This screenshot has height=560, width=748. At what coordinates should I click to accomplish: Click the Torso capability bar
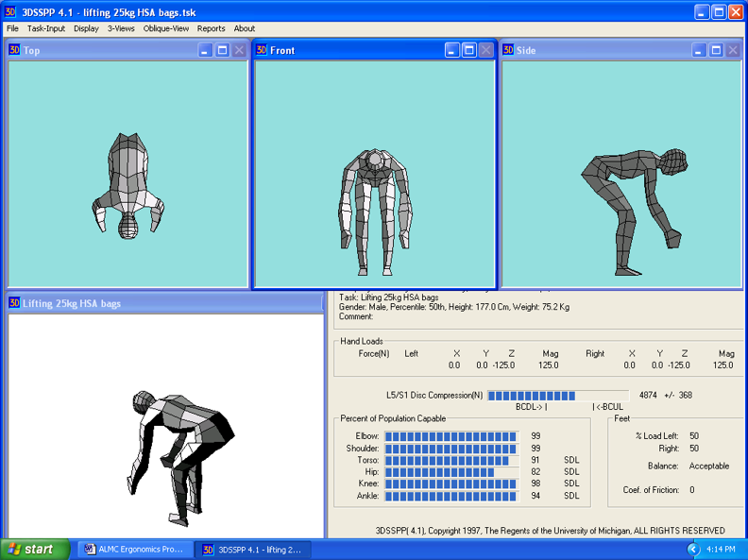[451, 460]
